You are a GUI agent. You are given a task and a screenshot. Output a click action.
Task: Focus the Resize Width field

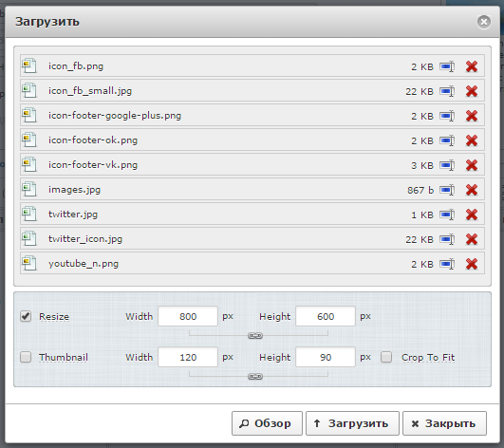click(188, 316)
